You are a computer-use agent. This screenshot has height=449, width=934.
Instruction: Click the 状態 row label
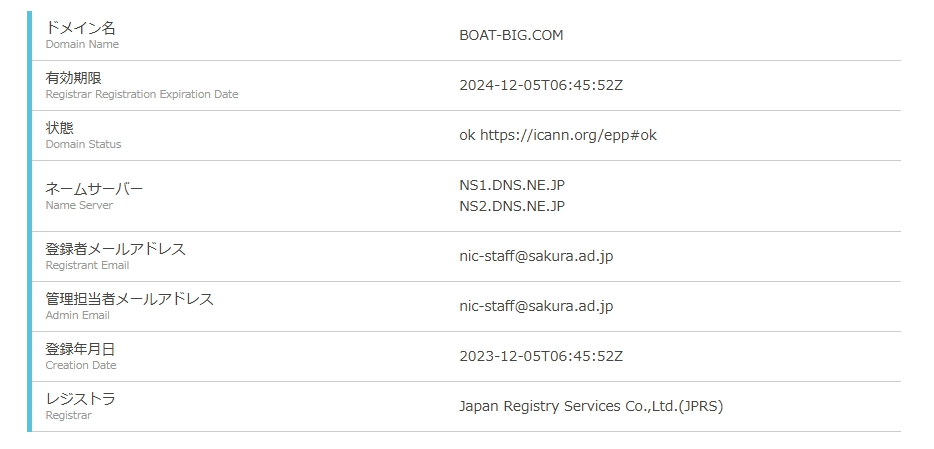[60, 128]
